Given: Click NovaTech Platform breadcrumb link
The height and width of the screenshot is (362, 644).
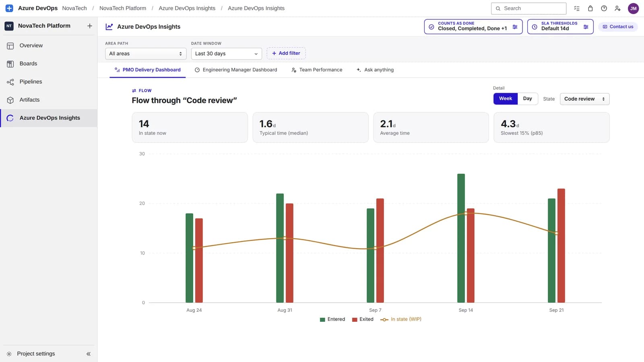Looking at the screenshot, I should point(123,8).
